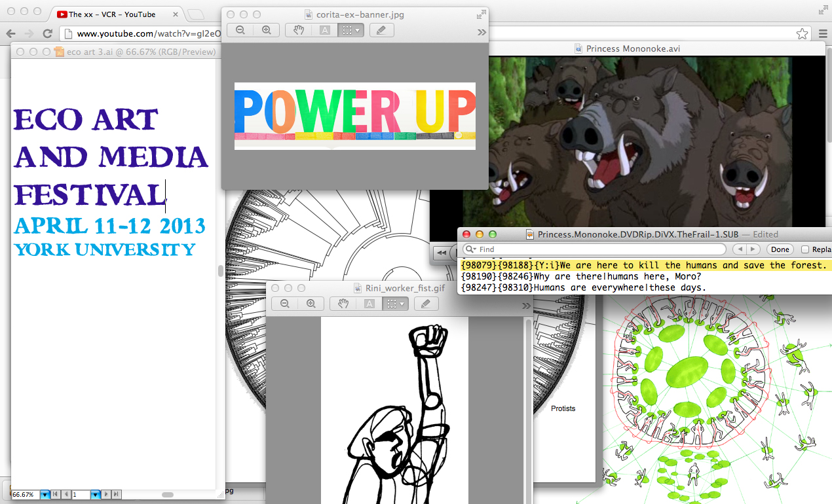
Task: Select the Text tool in Rini_worker_fist.gif window
Action: 369,304
